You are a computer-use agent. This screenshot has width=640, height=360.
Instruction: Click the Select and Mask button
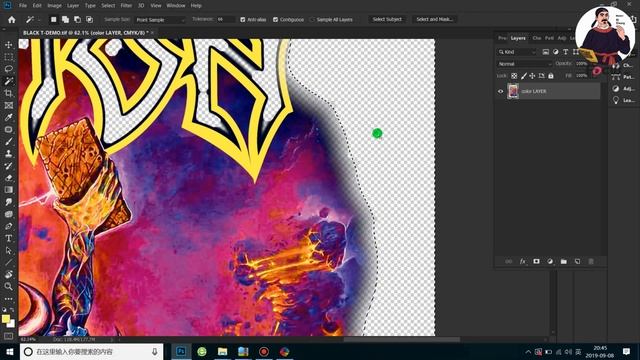tap(435, 20)
